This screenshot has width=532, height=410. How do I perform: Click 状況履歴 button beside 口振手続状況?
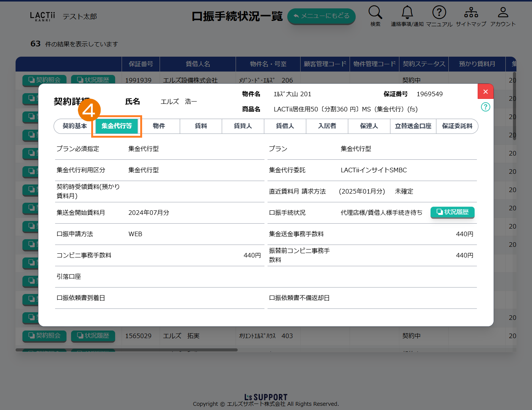tap(452, 212)
